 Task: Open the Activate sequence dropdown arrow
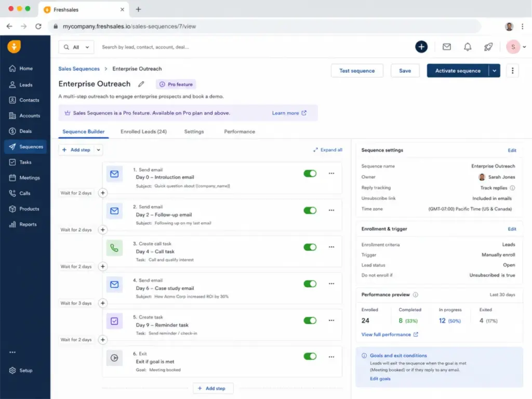pos(495,71)
